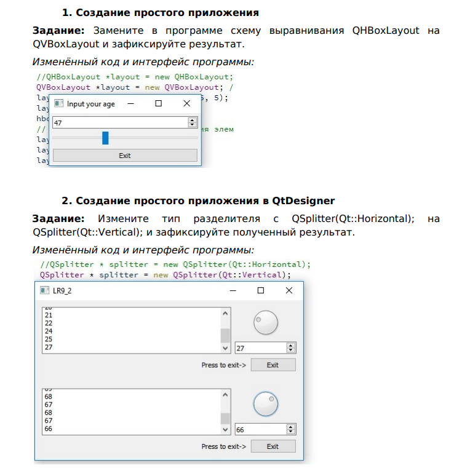Click the upper dial knob
Viewport: 454px width, 476px height.
pyautogui.click(x=266, y=322)
